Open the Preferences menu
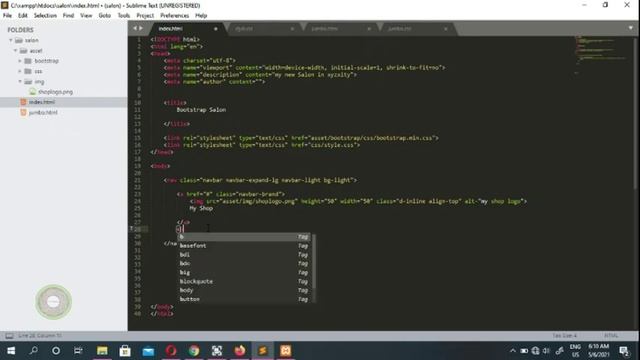 (174, 16)
